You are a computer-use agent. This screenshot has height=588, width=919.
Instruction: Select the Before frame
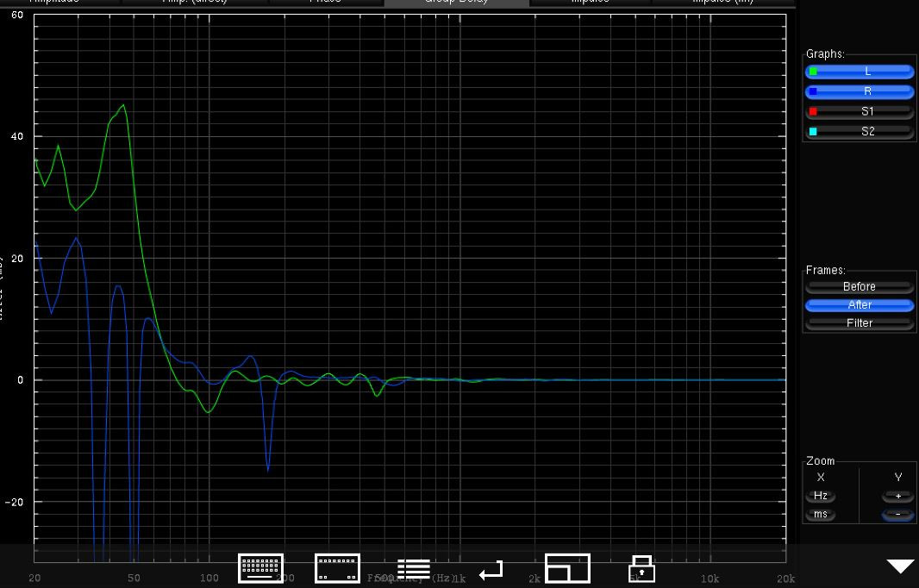[860, 286]
